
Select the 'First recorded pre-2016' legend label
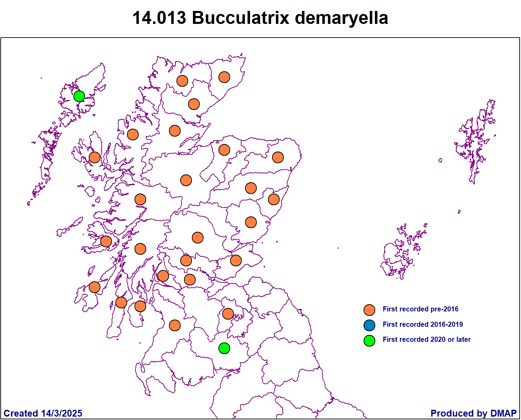pyautogui.click(x=420, y=309)
